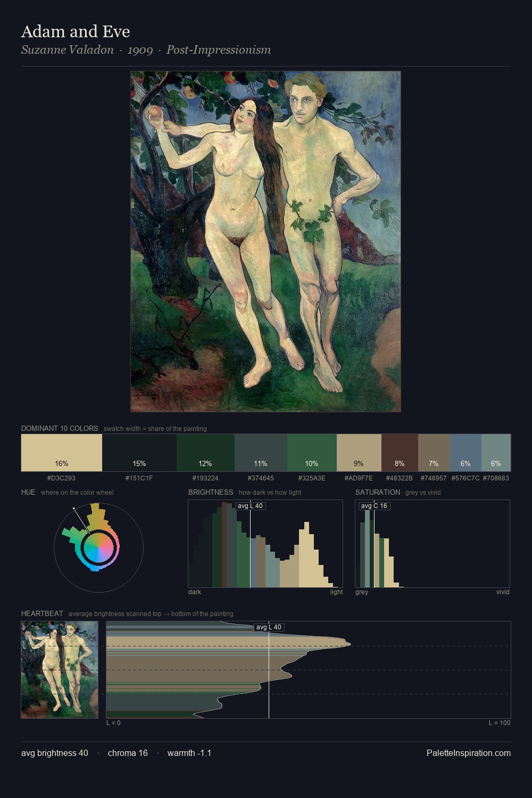Image resolution: width=532 pixels, height=798 pixels.
Task: Click the '#374645' hex code text
Action: coord(261,478)
